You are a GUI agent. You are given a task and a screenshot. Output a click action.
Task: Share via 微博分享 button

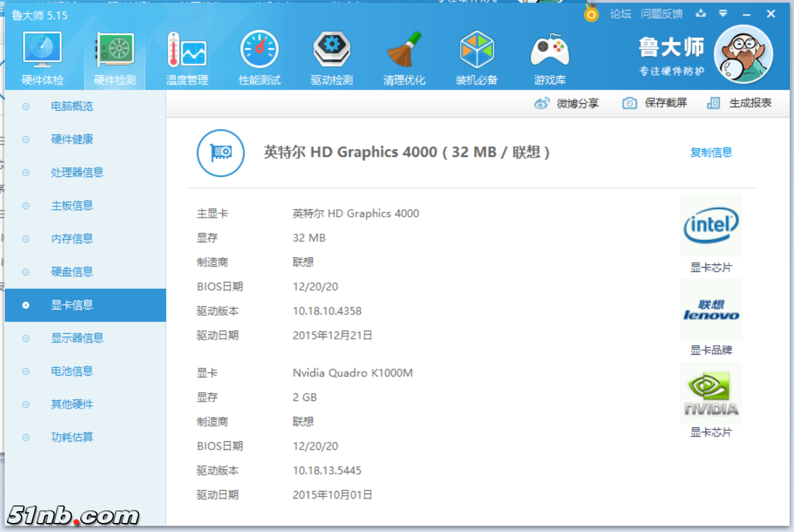[x=567, y=103]
